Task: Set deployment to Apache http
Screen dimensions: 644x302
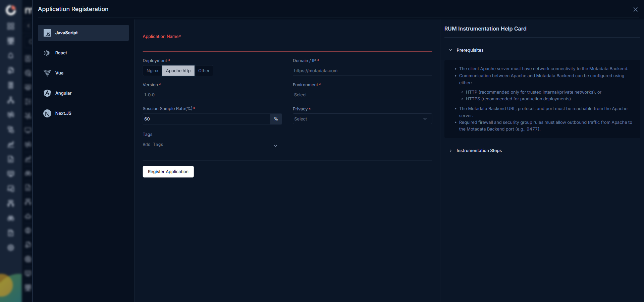Action: point(178,71)
